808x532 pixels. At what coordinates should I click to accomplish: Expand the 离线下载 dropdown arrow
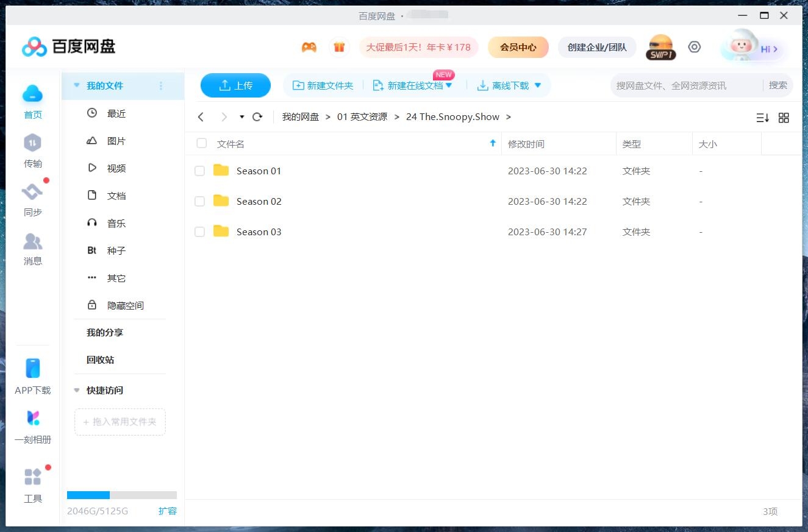point(537,85)
